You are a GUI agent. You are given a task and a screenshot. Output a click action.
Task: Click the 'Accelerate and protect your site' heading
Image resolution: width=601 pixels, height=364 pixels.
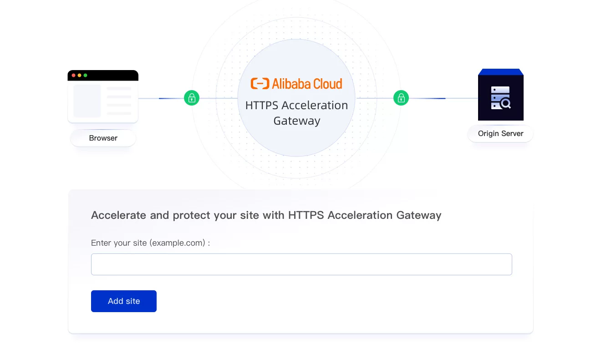point(266,215)
